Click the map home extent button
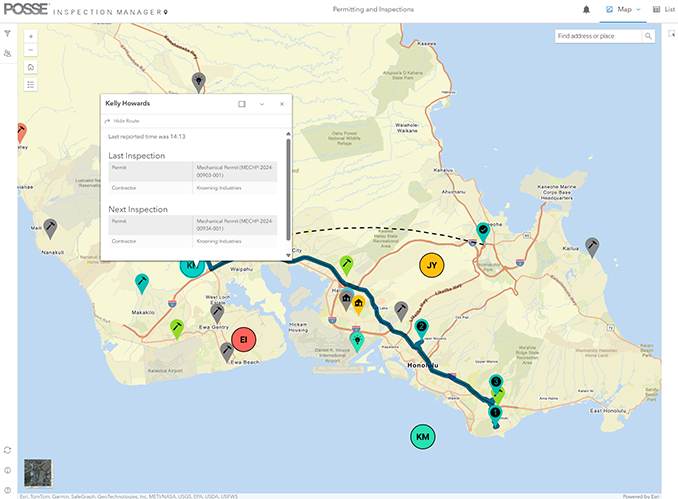 coord(31,67)
